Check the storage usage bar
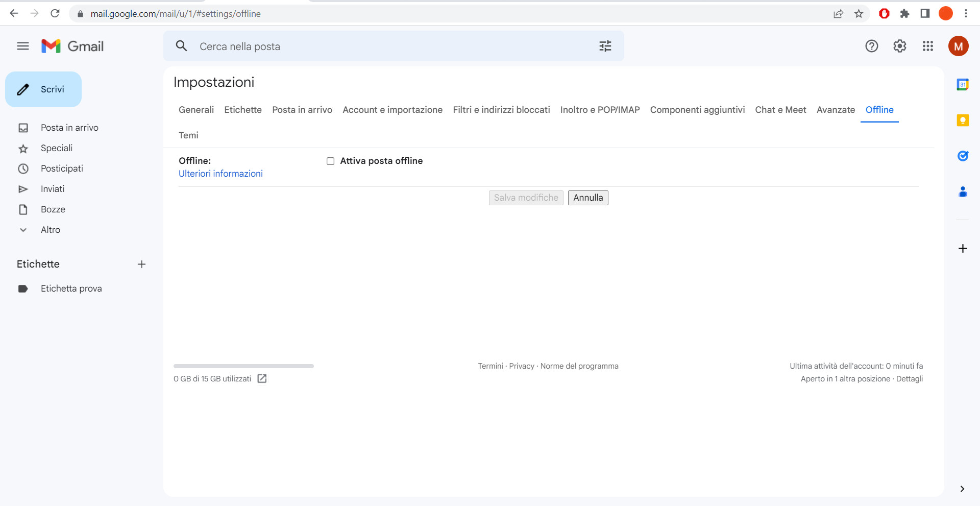The width and height of the screenshot is (980, 506). click(243, 366)
